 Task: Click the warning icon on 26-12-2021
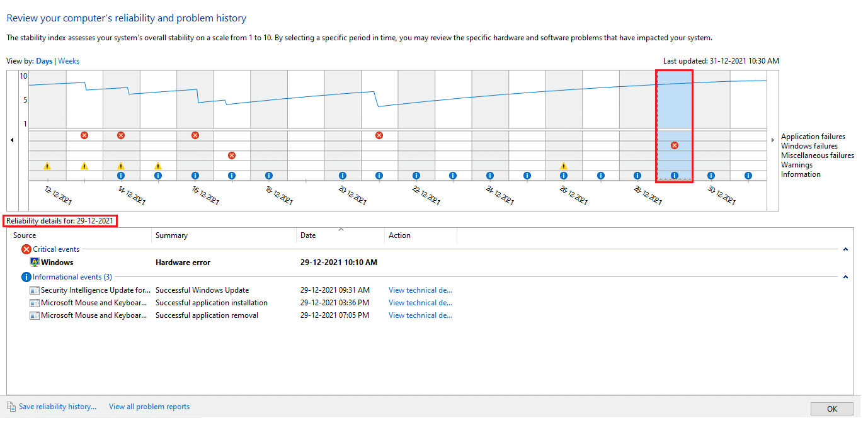(564, 166)
